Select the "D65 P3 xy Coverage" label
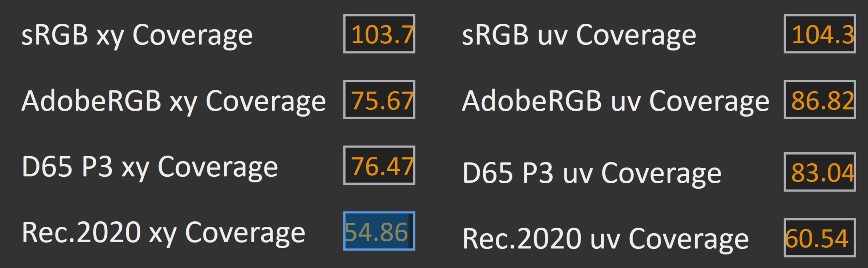The width and height of the screenshot is (868, 268). [150, 166]
